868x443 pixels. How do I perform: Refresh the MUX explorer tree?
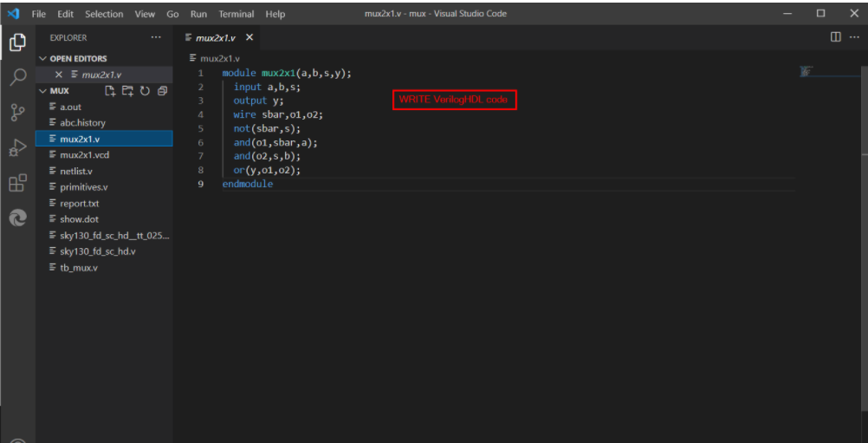(145, 91)
